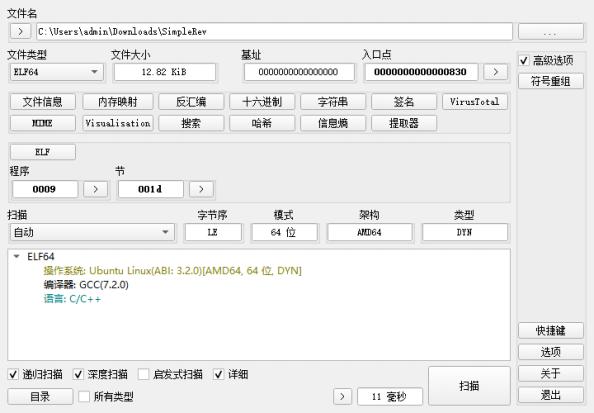The height and width of the screenshot is (413, 594).
Task: Click the file path input field
Action: 274,31
